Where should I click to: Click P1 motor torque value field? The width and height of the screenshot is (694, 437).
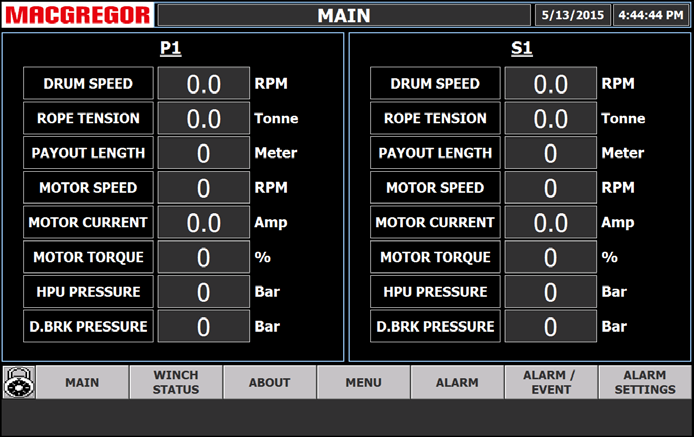click(204, 257)
